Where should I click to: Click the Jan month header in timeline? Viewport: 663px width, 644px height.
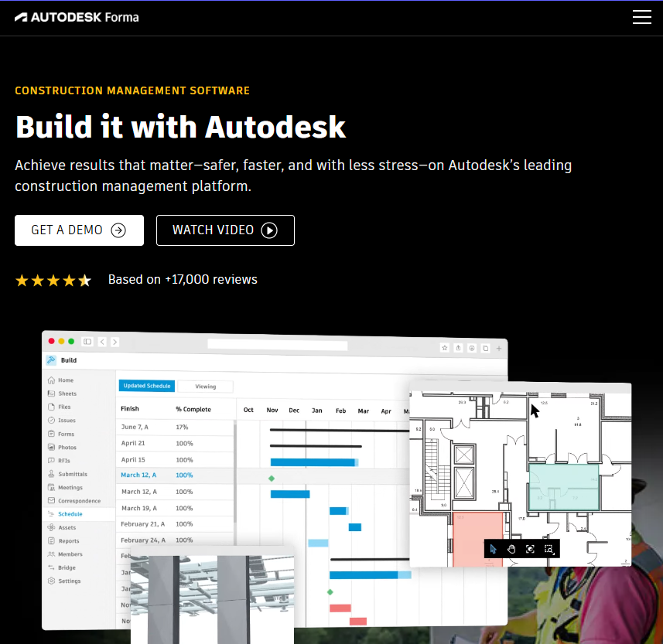click(x=316, y=411)
